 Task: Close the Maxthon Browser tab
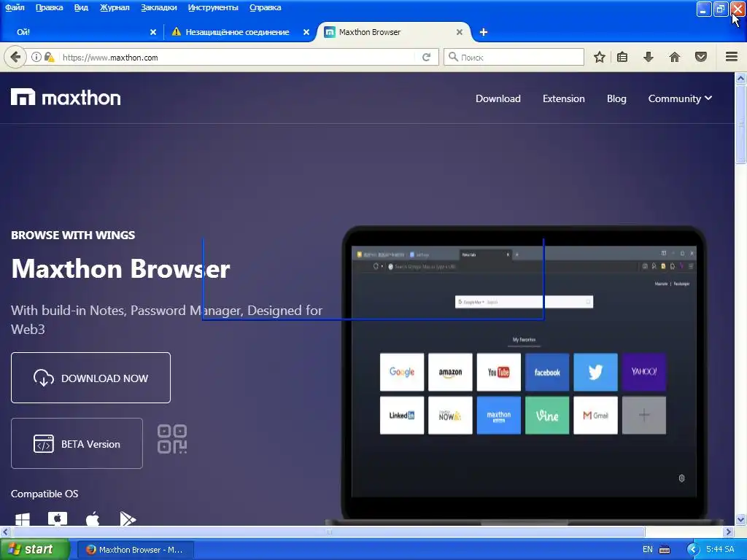[x=460, y=32]
